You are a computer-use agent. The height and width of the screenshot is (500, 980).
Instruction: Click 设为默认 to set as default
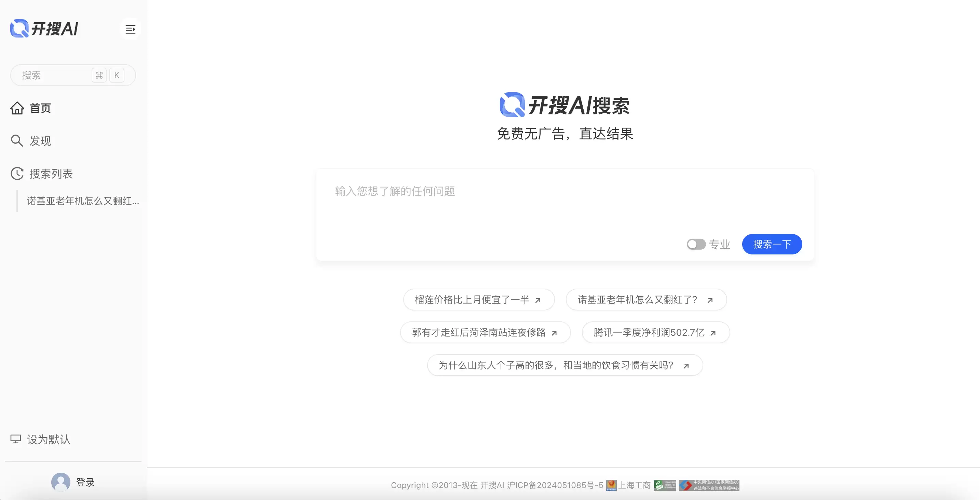click(x=40, y=440)
